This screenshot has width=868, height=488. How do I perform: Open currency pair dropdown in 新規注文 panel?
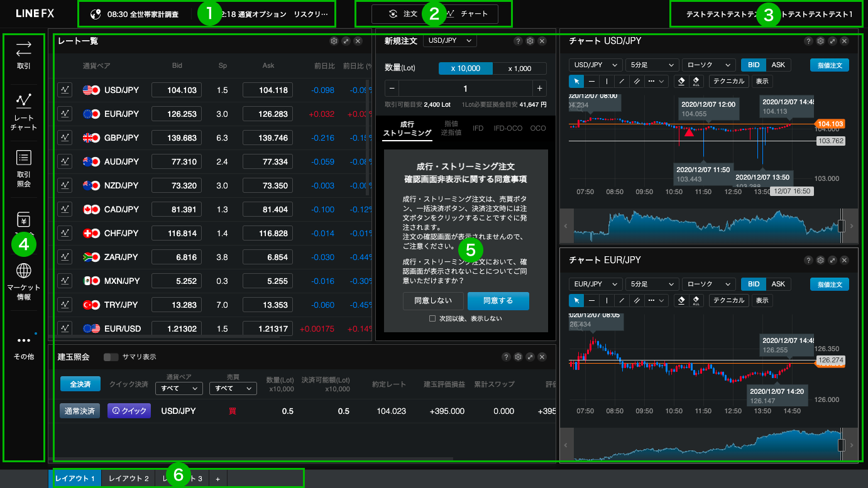(x=449, y=41)
